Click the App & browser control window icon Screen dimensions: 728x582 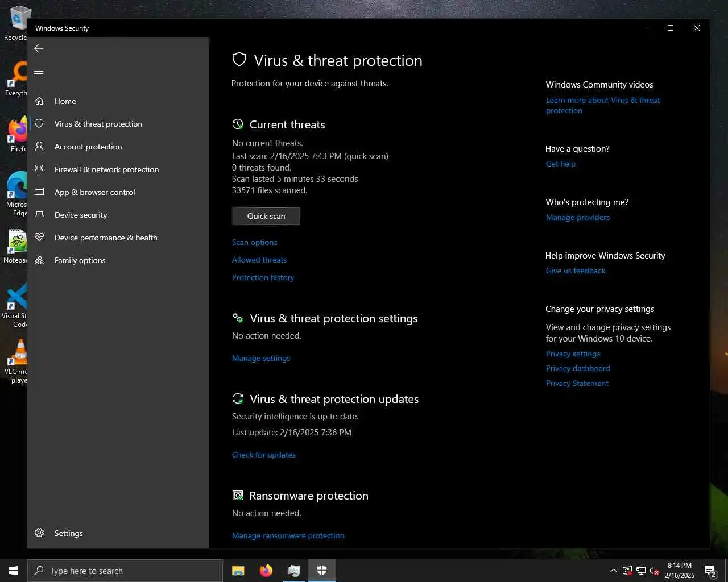[x=39, y=192]
